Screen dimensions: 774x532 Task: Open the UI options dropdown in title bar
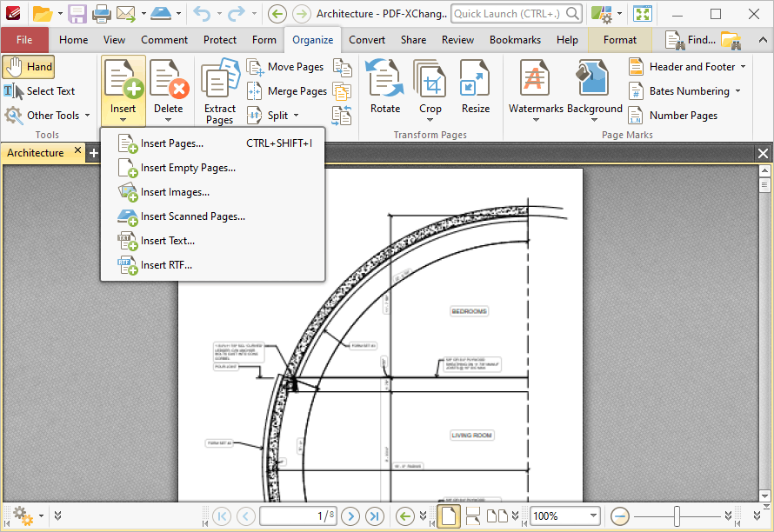(x=619, y=14)
